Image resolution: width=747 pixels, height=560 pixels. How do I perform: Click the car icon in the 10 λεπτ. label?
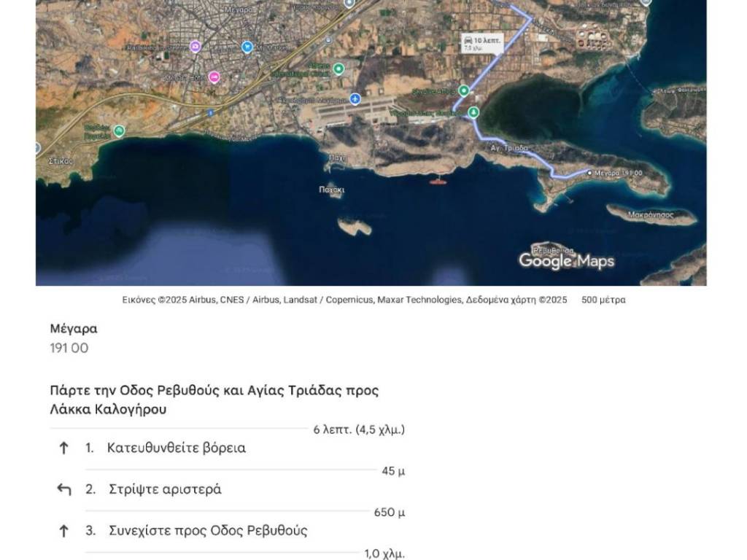(x=468, y=39)
